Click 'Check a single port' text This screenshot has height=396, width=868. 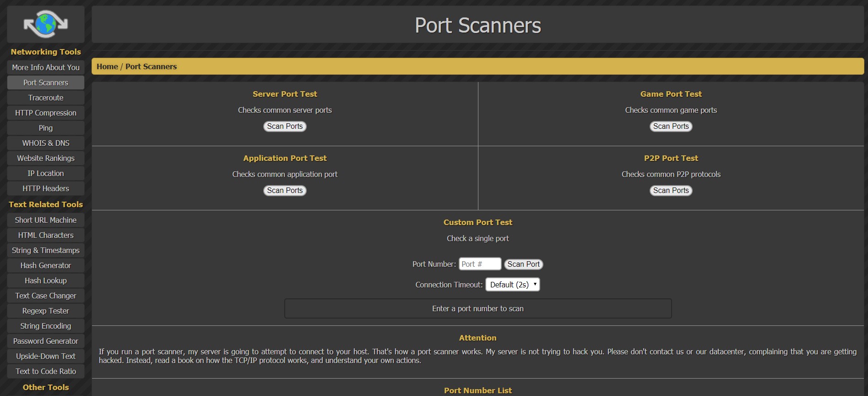(478, 238)
